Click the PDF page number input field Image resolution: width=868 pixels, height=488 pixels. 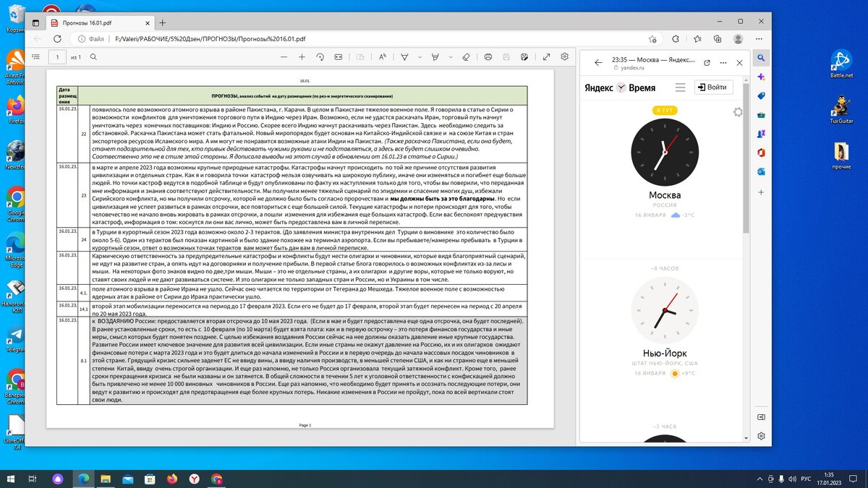[x=57, y=56]
